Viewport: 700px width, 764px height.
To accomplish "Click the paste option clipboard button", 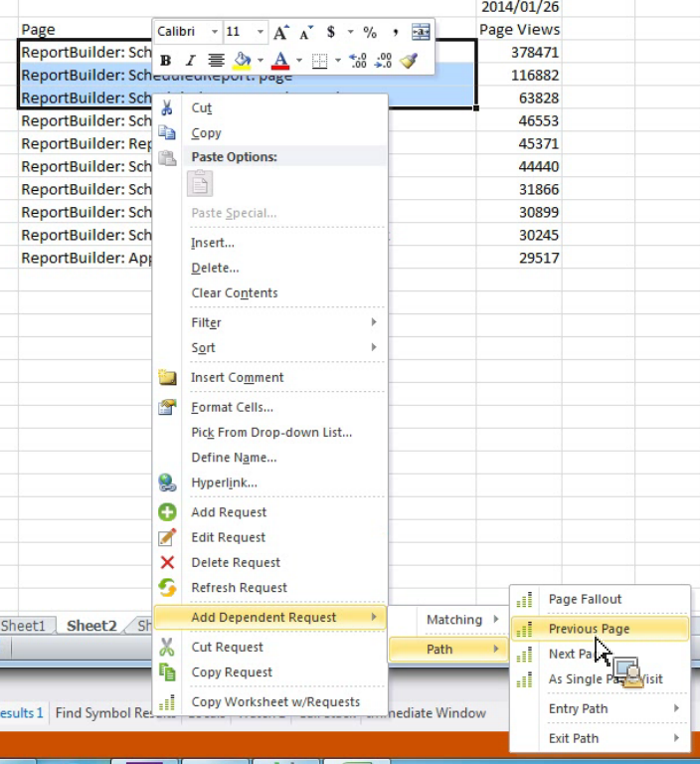I will coord(200,184).
